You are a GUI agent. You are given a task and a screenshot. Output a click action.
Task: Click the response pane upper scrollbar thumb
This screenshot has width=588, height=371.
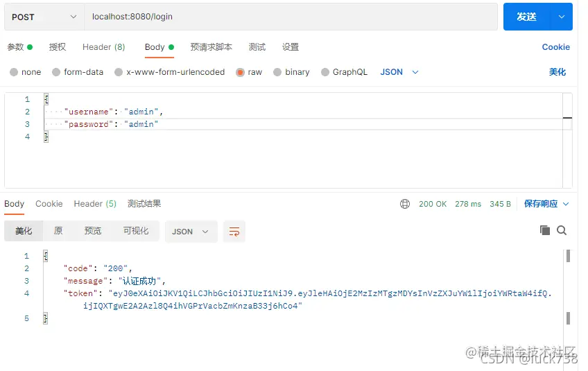pyautogui.click(x=568, y=256)
